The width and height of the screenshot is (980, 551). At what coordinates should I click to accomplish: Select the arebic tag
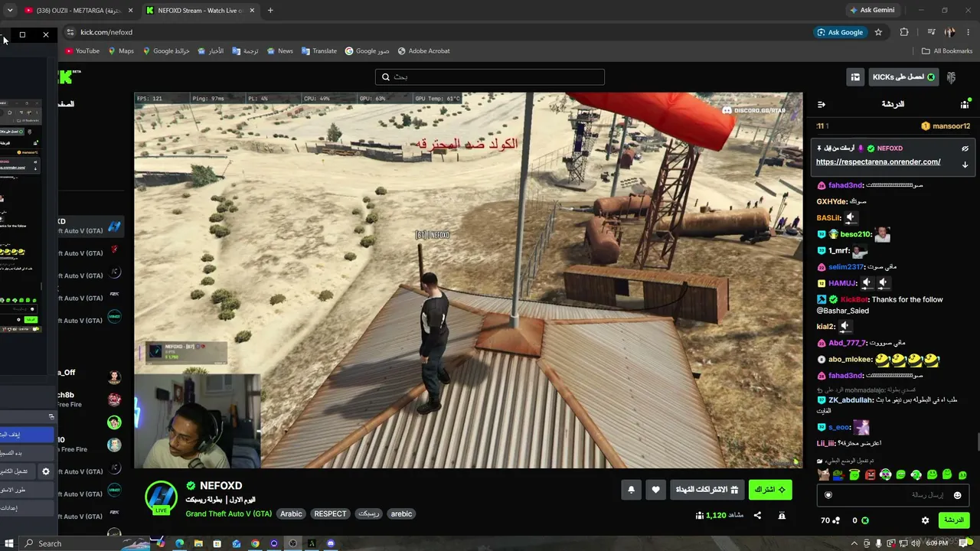pyautogui.click(x=401, y=514)
